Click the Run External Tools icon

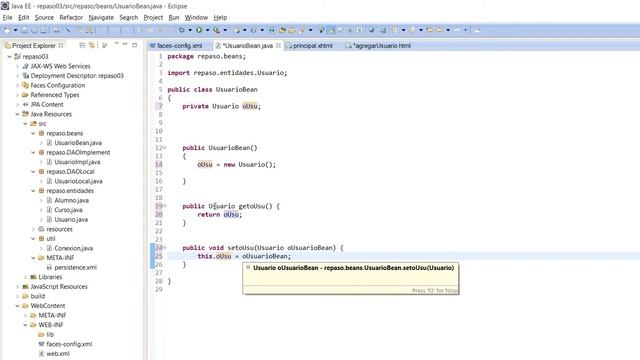[216, 30]
